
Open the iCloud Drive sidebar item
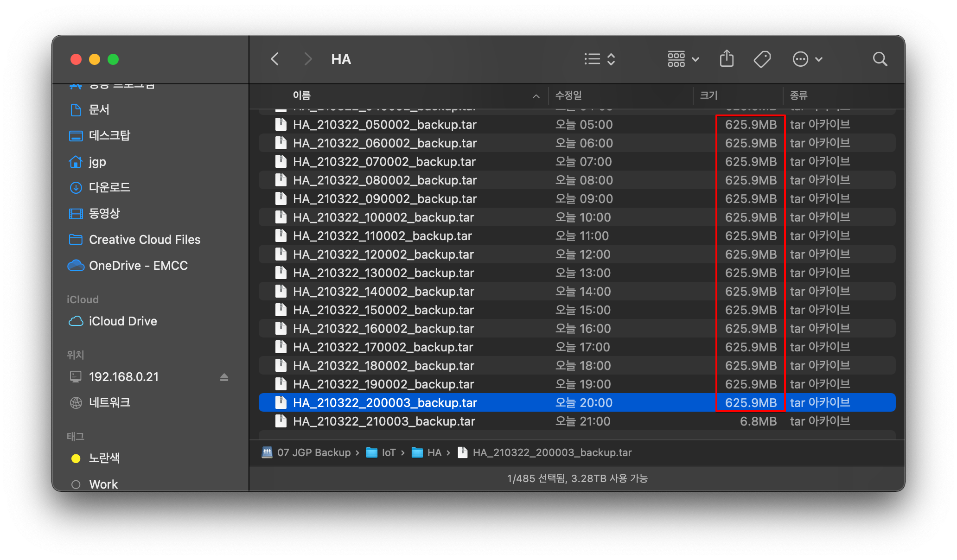point(123,321)
